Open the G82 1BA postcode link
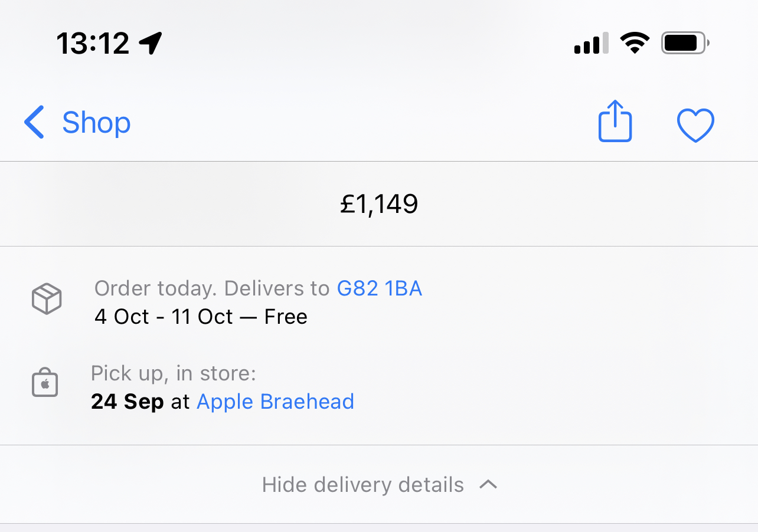 tap(380, 288)
